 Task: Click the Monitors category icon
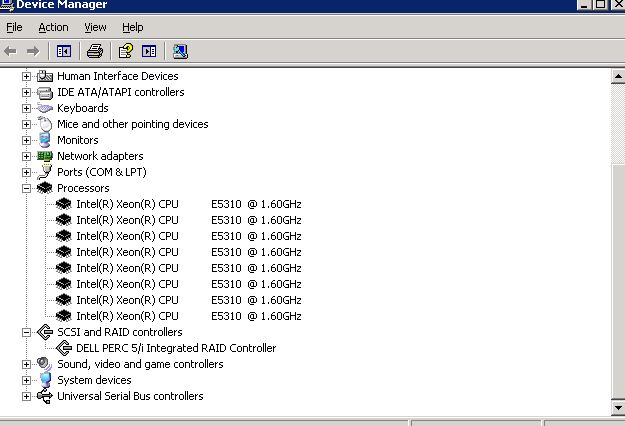pyautogui.click(x=45, y=140)
